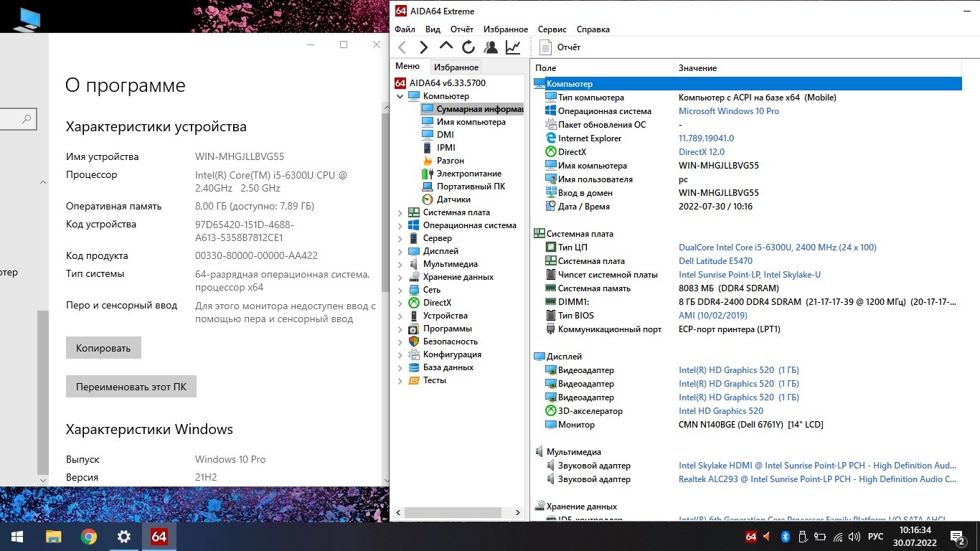Select Имя компьютера in the tree
Viewport: 980px width, 551px height.
tap(464, 122)
